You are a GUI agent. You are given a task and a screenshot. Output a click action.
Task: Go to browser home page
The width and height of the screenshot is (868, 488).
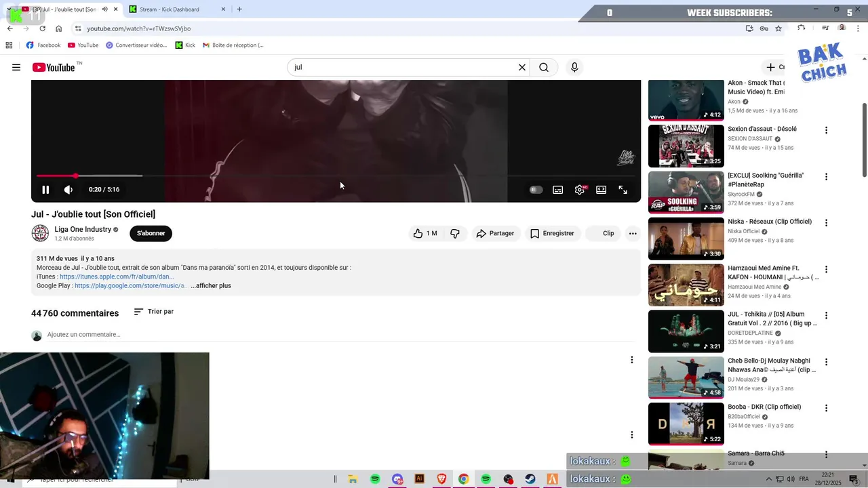58,28
